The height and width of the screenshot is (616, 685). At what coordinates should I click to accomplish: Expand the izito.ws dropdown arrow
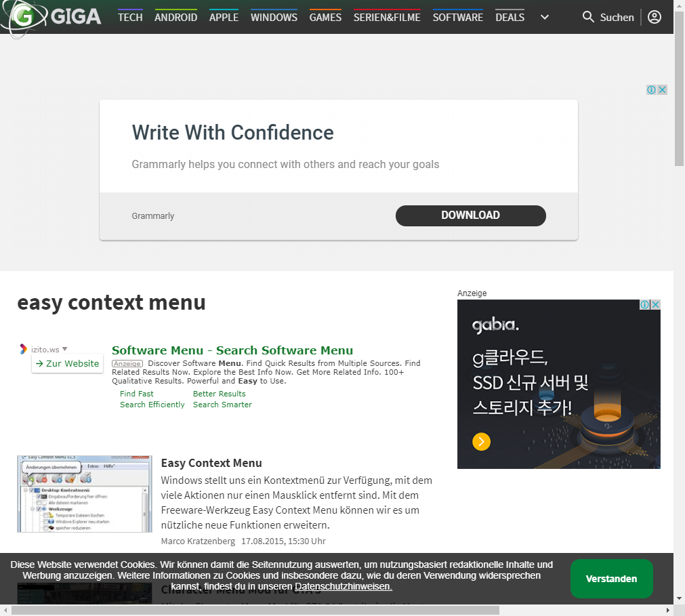(64, 349)
